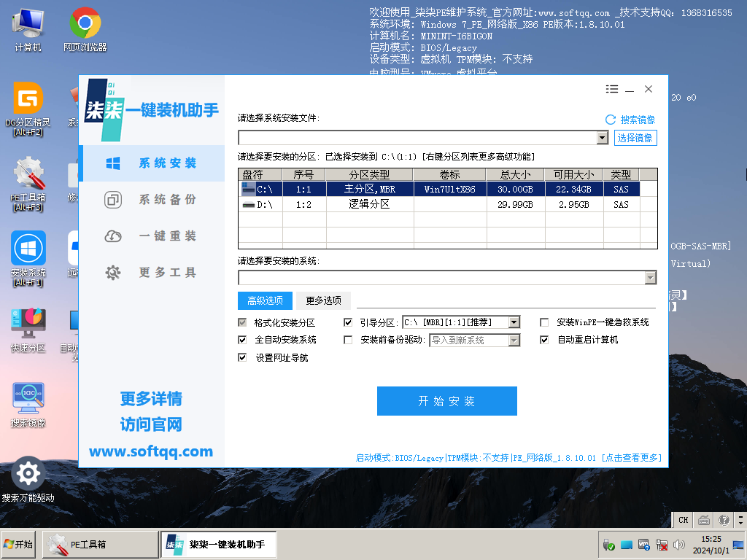Toggle 全自动安装系统 checkbox
The height and width of the screenshot is (560, 747).
(242, 340)
